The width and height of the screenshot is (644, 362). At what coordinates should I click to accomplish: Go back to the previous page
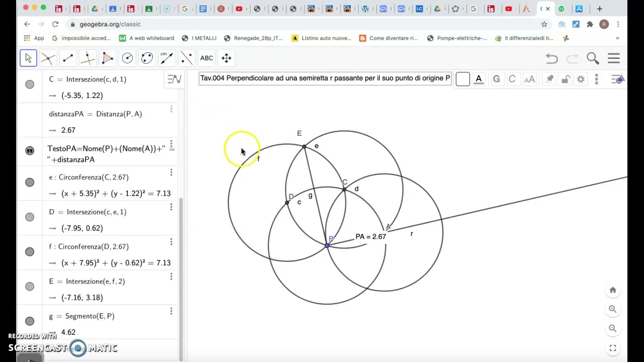tap(27, 24)
